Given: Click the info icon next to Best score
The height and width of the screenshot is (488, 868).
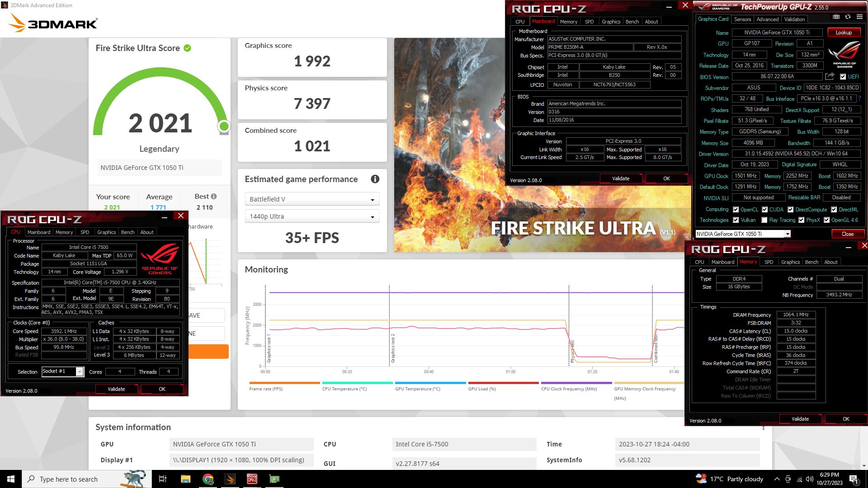Looking at the screenshot, I should [x=214, y=197].
